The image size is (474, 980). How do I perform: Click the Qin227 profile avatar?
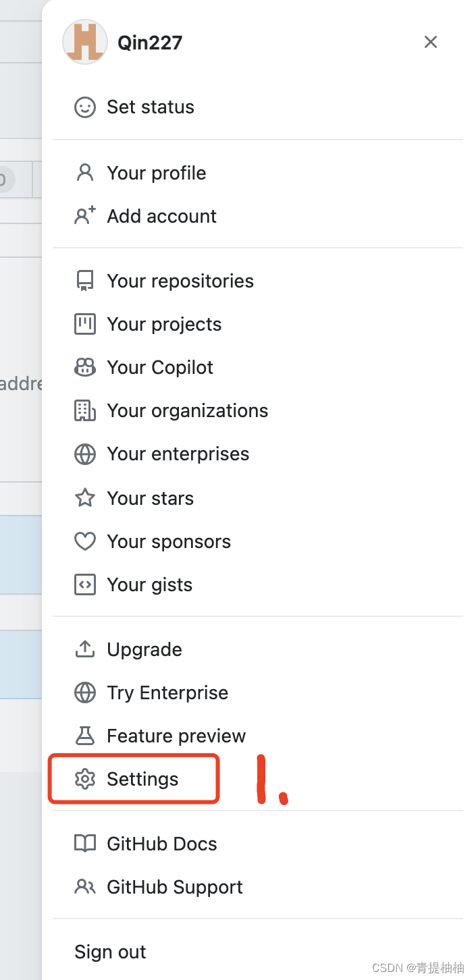(85, 42)
